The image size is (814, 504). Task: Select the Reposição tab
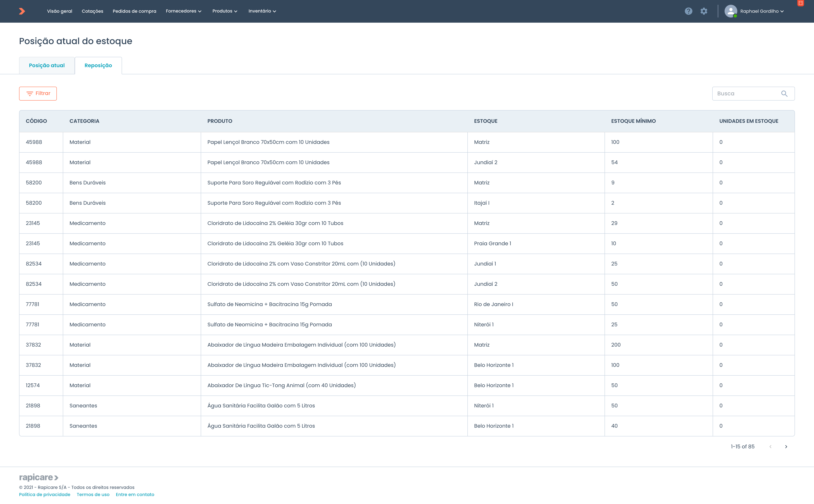[x=98, y=66]
